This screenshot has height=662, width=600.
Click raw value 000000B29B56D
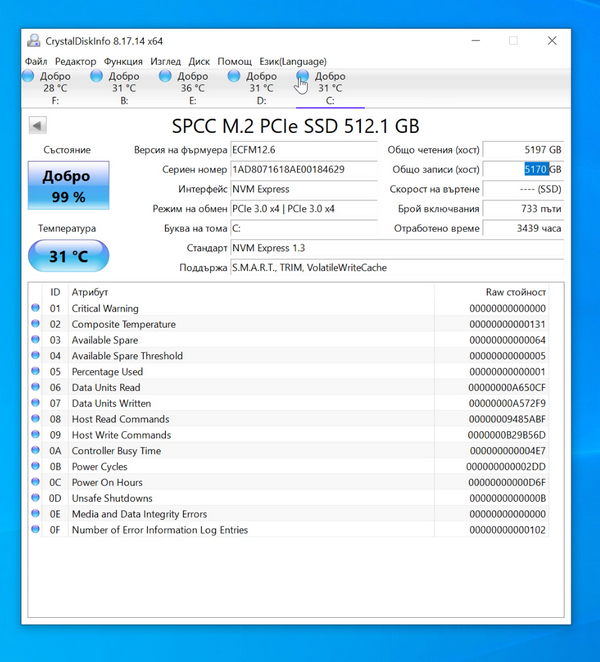tap(506, 435)
